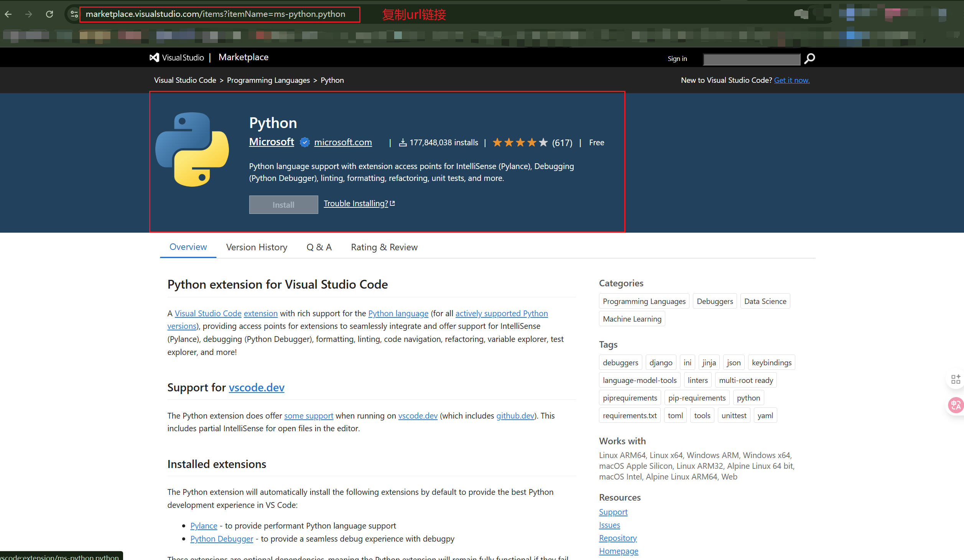Screen dimensions: 964x560
Task: Select the python tag pill
Action: click(748, 397)
